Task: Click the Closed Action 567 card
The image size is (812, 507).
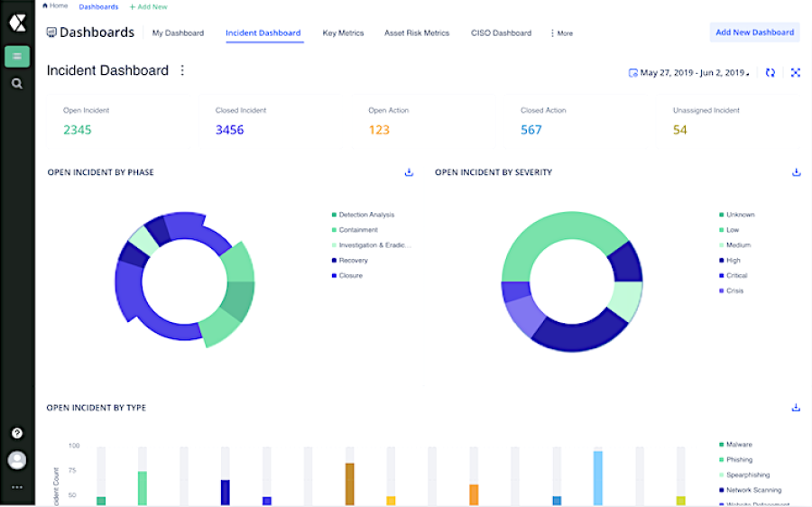Action: [x=576, y=122]
